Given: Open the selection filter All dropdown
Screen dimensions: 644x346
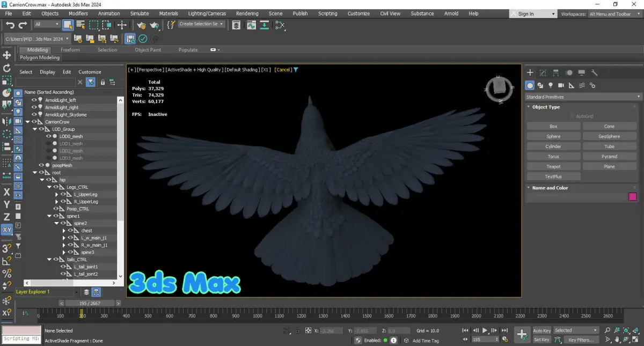Looking at the screenshot, I should point(47,24).
